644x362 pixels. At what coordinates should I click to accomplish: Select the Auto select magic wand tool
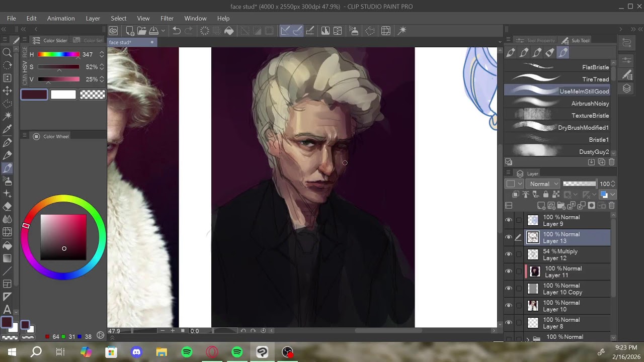click(8, 117)
